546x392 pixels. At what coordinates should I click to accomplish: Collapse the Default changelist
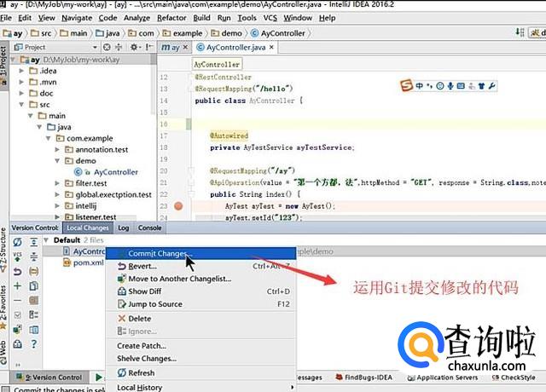tap(45, 240)
